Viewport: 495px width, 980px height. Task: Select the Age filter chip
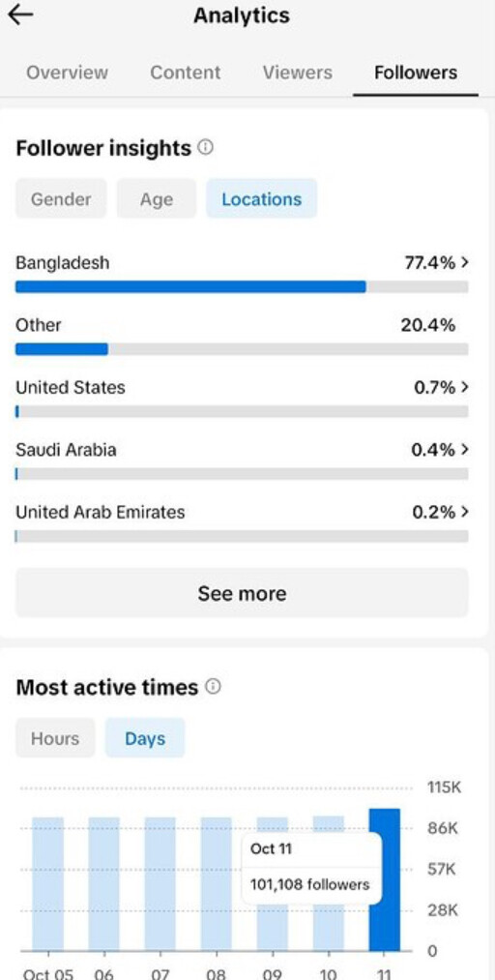[x=156, y=198]
